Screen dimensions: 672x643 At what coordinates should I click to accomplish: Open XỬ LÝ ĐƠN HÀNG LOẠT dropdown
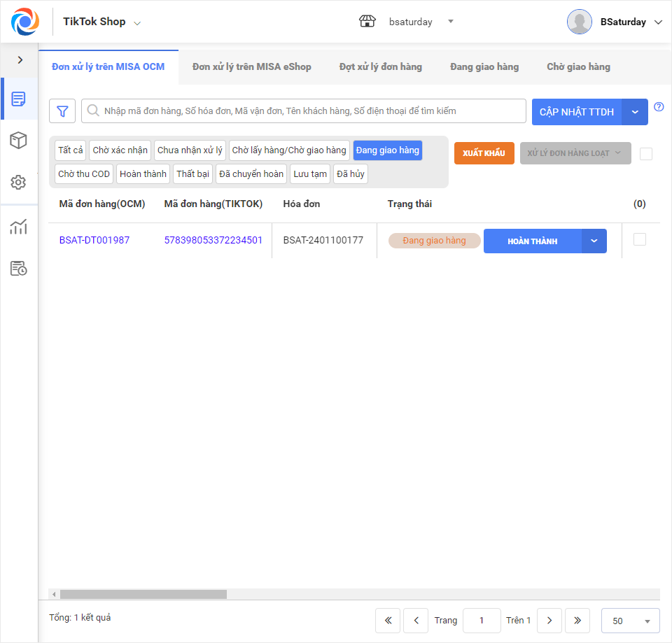[x=575, y=153]
